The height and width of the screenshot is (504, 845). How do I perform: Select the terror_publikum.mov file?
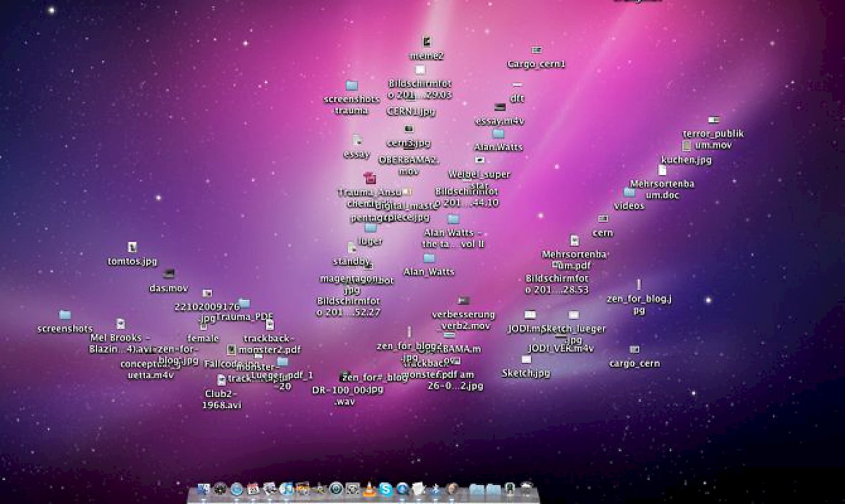713,120
